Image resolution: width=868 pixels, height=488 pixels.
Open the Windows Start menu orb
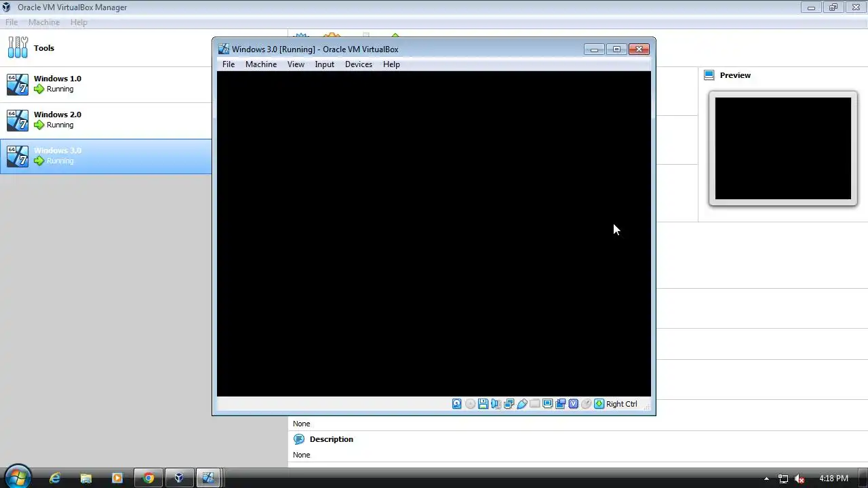coord(18,477)
